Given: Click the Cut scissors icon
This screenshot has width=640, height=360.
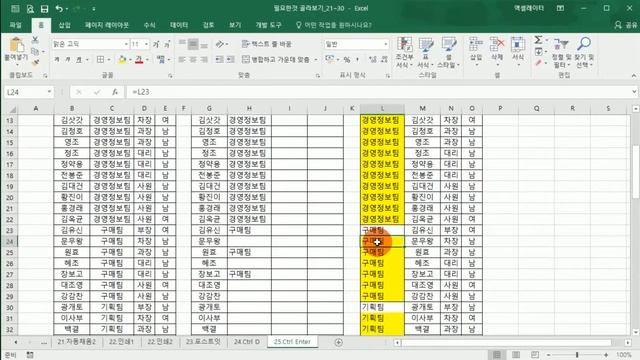Looking at the screenshot, I should tap(35, 40).
